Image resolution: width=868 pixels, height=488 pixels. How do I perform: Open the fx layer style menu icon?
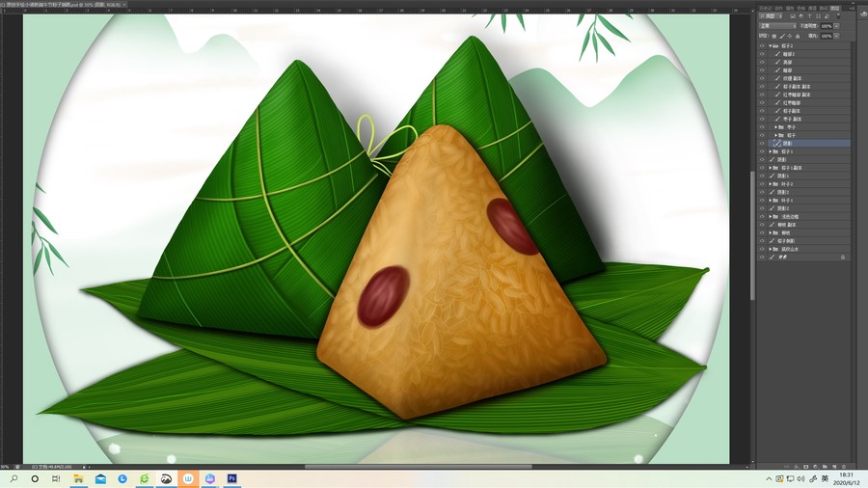pyautogui.click(x=797, y=467)
